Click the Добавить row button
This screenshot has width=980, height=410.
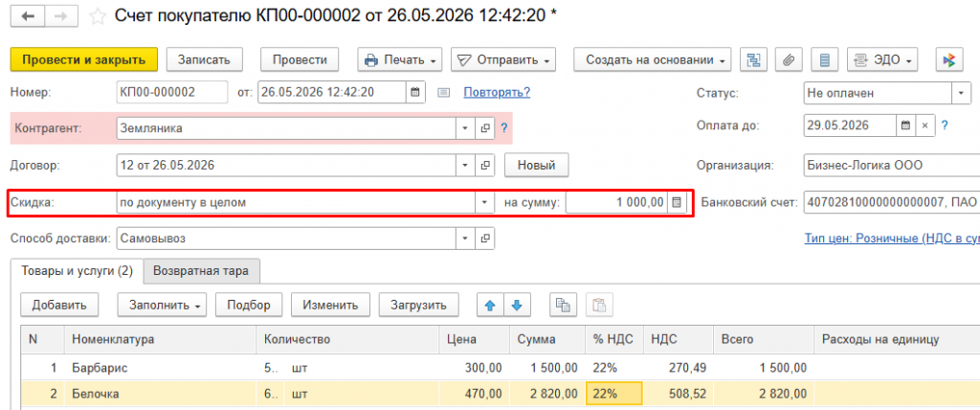60,305
